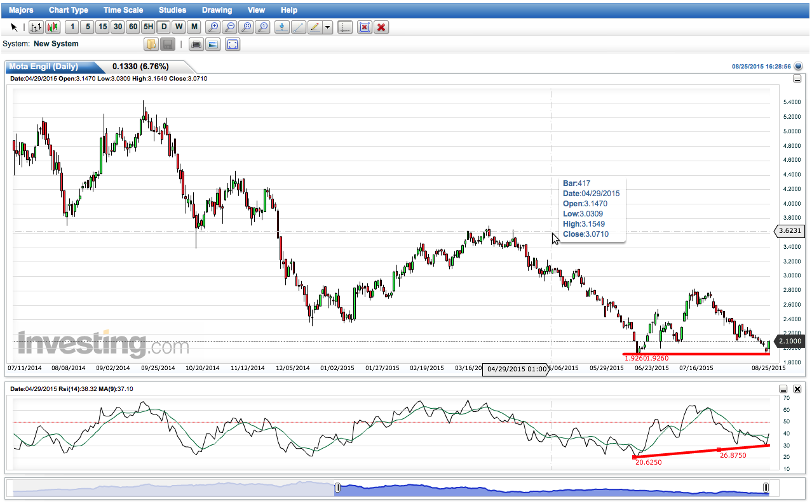This screenshot has height=504, width=812.
Task: Enter full screen chart mode
Action: (233, 44)
